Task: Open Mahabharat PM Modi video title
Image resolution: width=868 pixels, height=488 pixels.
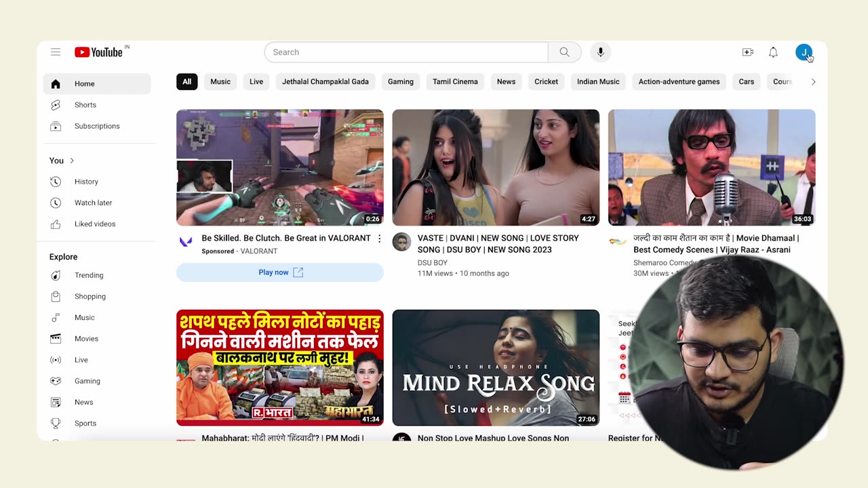Action: 283,438
